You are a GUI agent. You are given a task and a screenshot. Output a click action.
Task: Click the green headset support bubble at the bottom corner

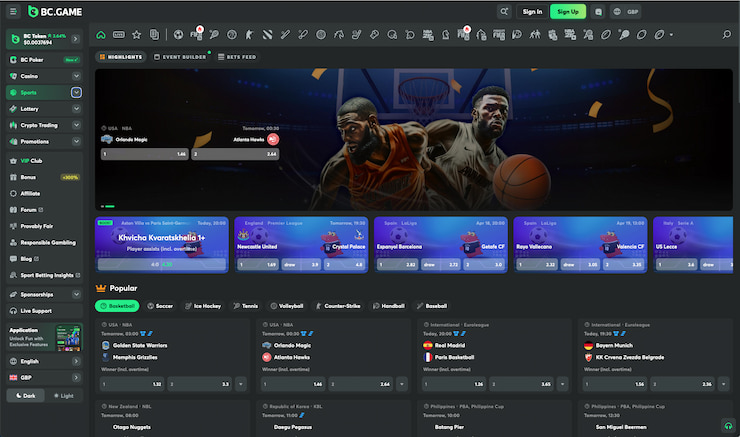click(728, 425)
